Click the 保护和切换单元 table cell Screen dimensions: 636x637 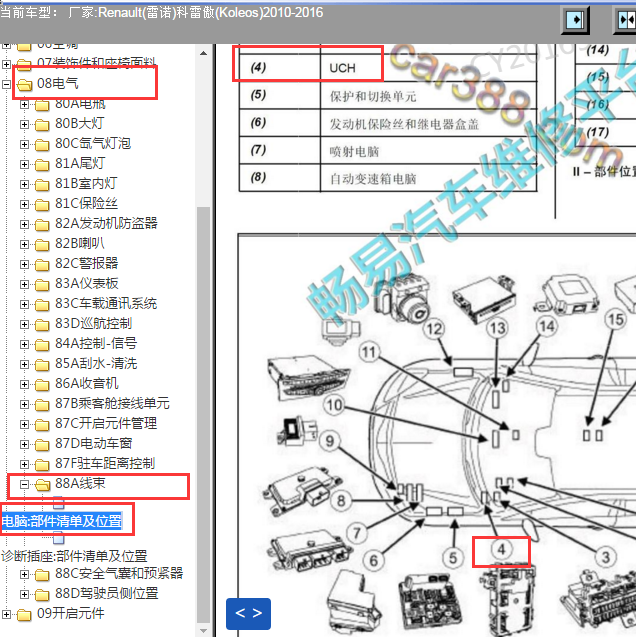point(428,95)
